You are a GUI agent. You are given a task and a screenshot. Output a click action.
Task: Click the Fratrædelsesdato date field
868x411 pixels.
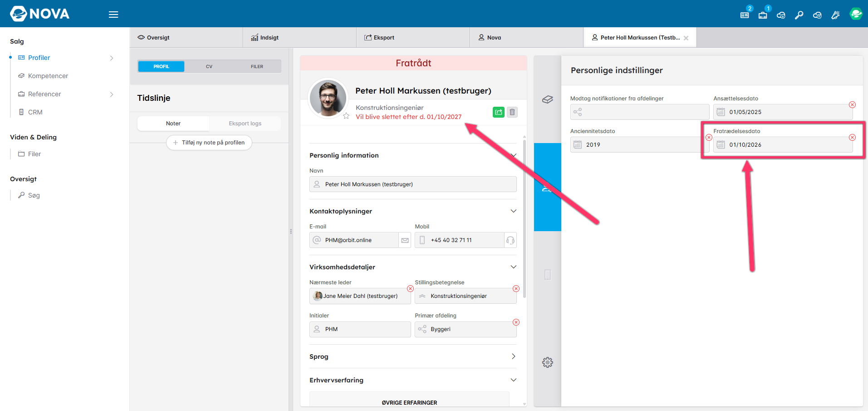pos(783,145)
